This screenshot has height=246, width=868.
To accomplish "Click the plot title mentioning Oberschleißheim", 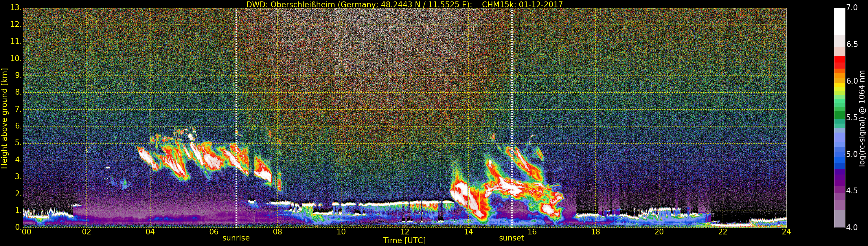I will tap(404, 4).
